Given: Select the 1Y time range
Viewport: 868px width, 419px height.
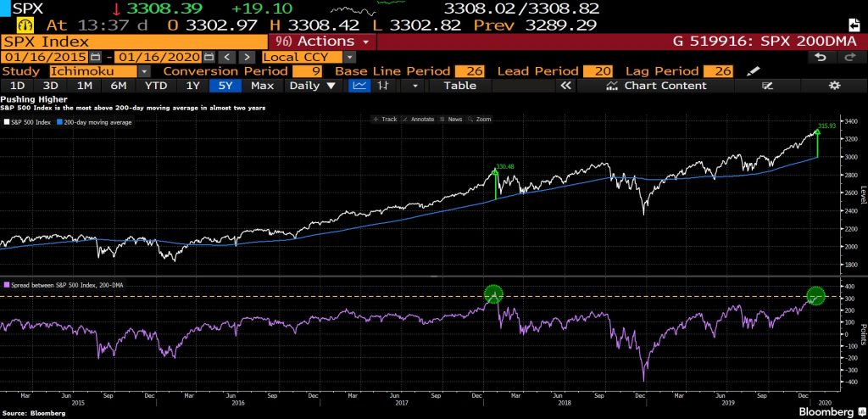Looking at the screenshot, I should [192, 86].
